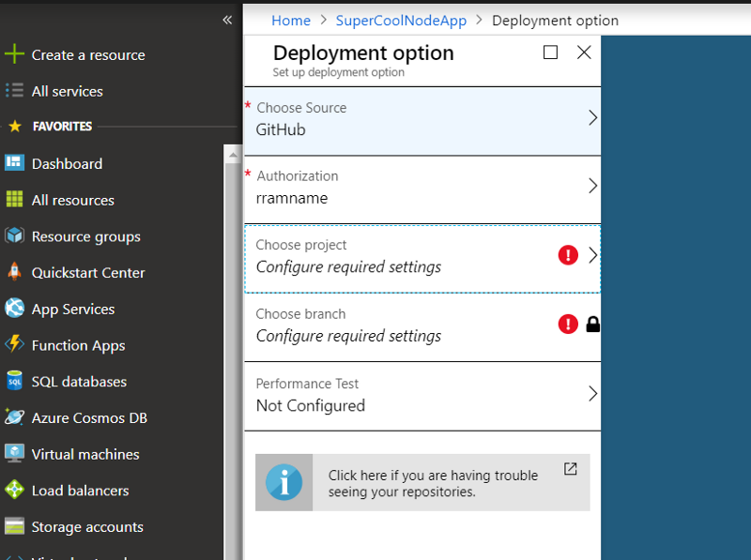Click the sidebar vertical scrollbar track
Screen dimensions: 751x560
[x=233, y=359]
